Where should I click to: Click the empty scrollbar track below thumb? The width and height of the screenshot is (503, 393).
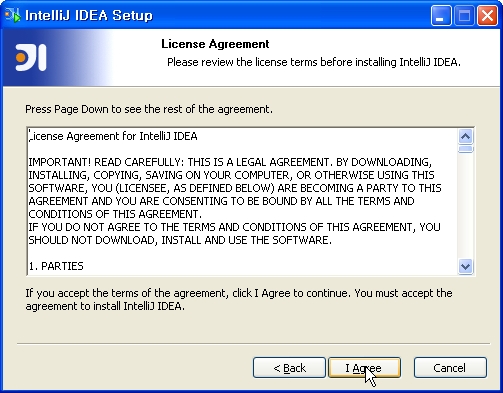(x=465, y=206)
